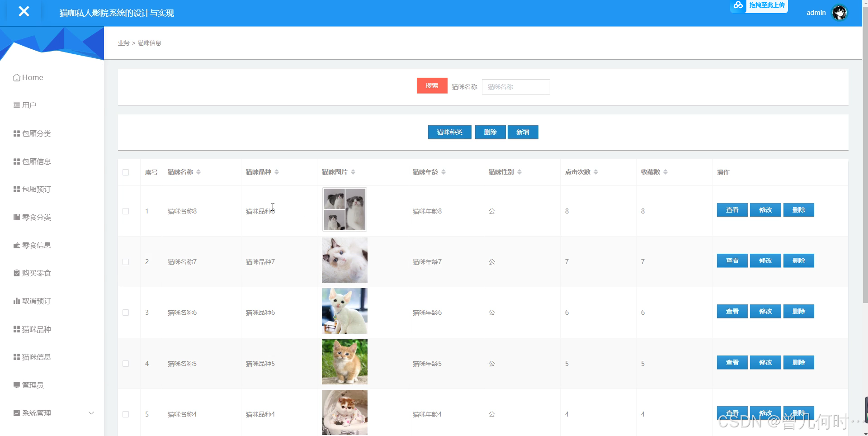Viewport: 868px width, 436px height.
Task: Click the 系统管理 chart icon
Action: pos(17,413)
